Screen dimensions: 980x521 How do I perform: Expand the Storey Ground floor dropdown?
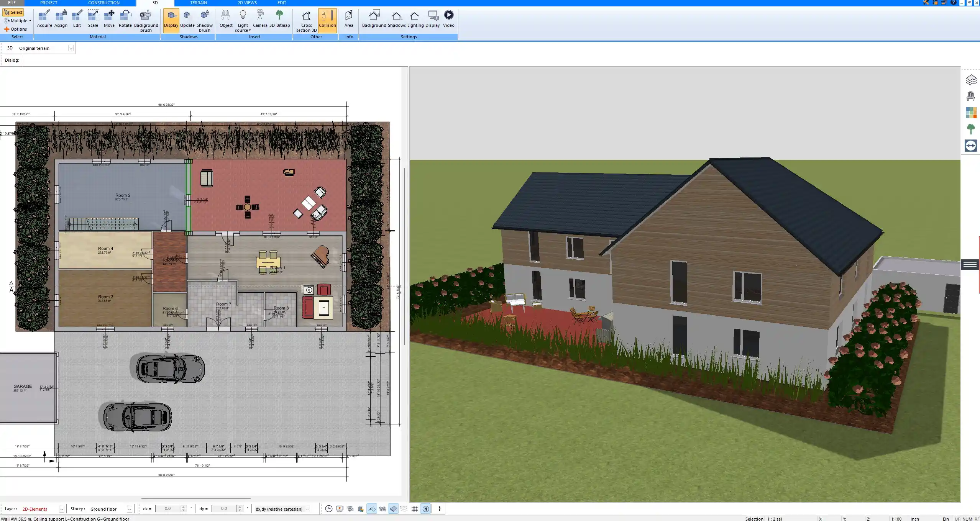click(x=130, y=509)
